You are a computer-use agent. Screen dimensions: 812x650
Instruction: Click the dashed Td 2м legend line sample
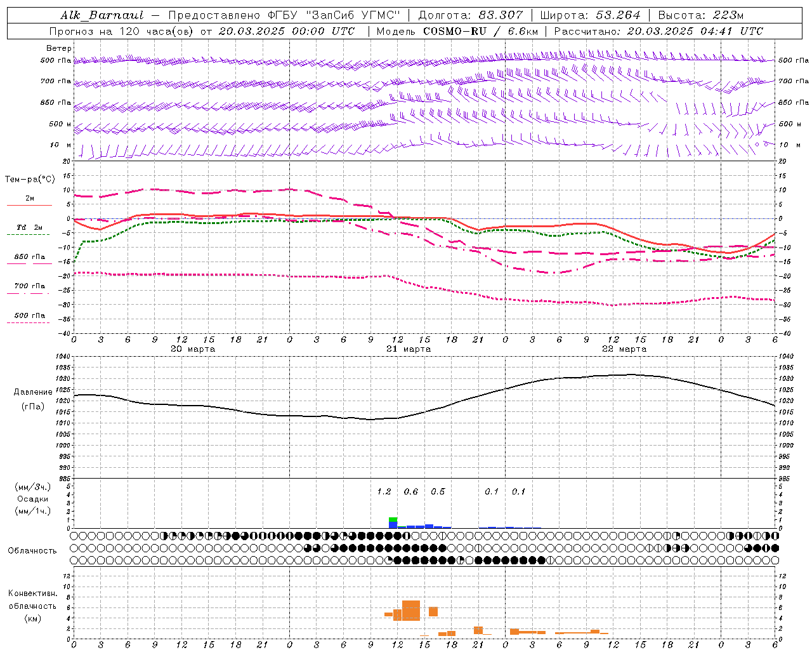point(28,235)
